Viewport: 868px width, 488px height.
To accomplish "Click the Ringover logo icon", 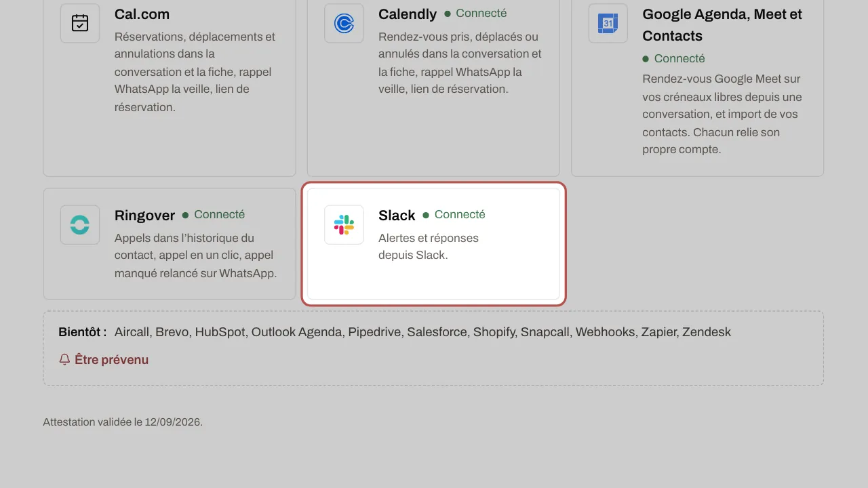I will (x=80, y=225).
